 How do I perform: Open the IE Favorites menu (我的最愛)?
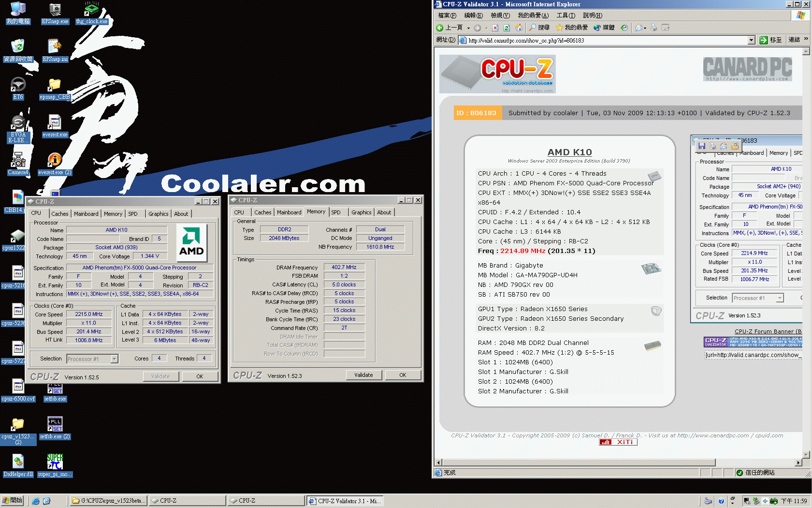click(533, 15)
